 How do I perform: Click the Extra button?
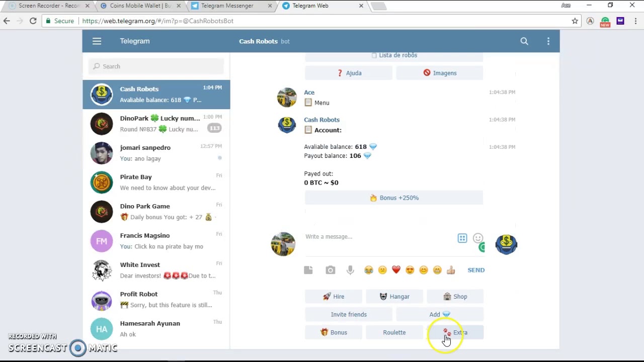pos(455,333)
